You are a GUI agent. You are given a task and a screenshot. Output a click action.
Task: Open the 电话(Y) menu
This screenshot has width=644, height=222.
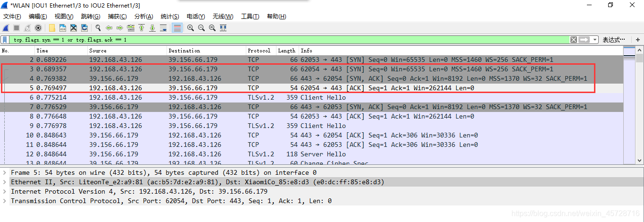point(196,17)
